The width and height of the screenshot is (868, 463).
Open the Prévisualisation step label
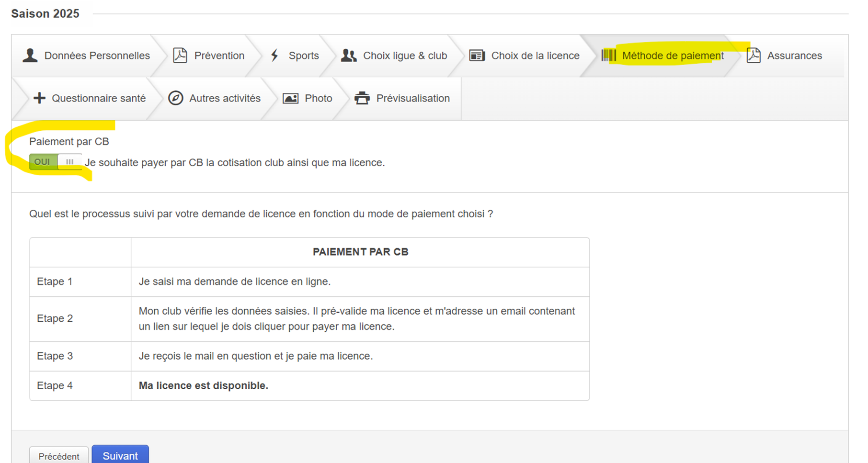click(413, 98)
